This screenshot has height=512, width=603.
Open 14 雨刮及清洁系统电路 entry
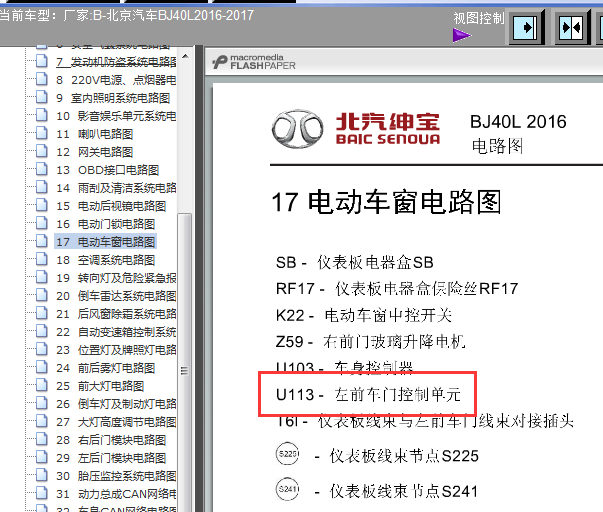tap(116, 188)
